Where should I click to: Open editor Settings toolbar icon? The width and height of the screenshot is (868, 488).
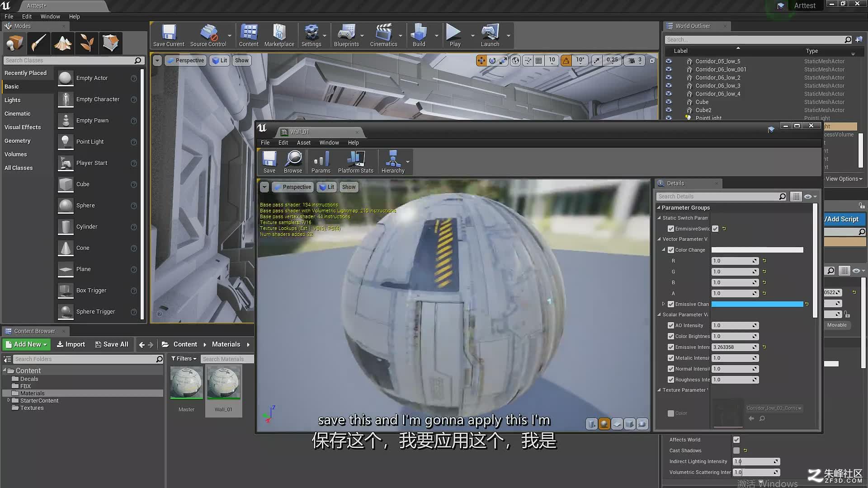(311, 36)
